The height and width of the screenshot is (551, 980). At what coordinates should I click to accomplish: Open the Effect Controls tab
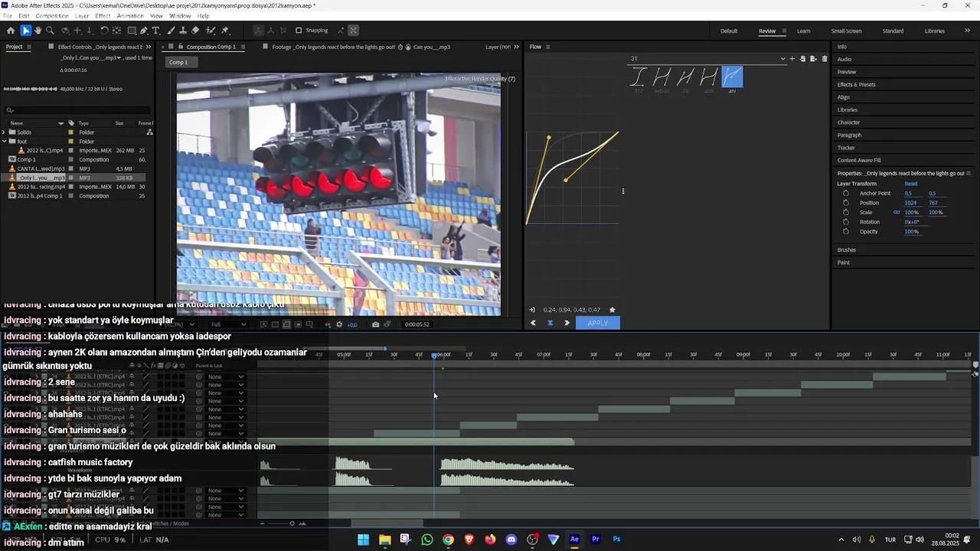pyautogui.click(x=100, y=47)
